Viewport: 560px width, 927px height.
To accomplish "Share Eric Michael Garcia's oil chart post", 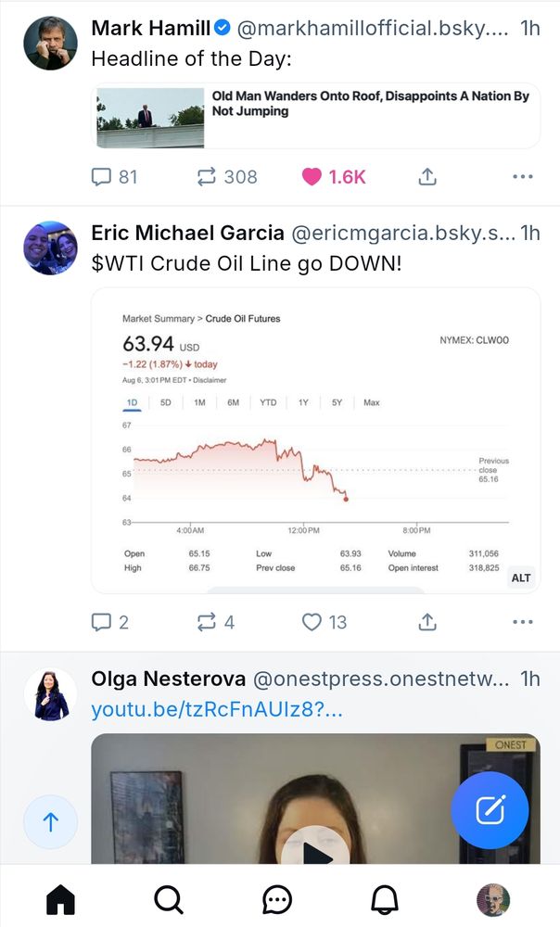I will (x=426, y=621).
